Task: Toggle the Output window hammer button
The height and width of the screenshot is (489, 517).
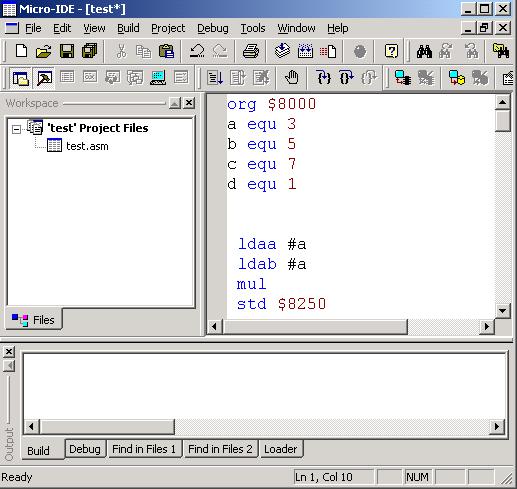Action: click(x=44, y=78)
